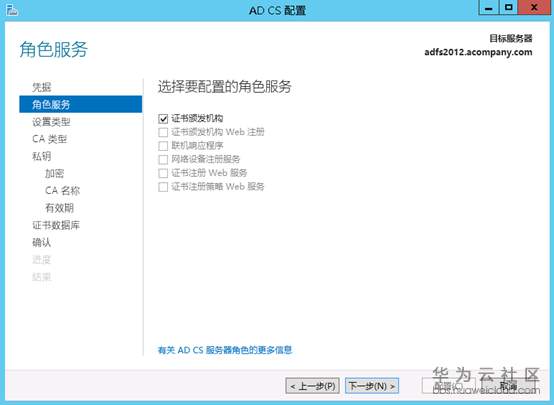Open the CA 名称 sub-step

pyautogui.click(x=63, y=190)
